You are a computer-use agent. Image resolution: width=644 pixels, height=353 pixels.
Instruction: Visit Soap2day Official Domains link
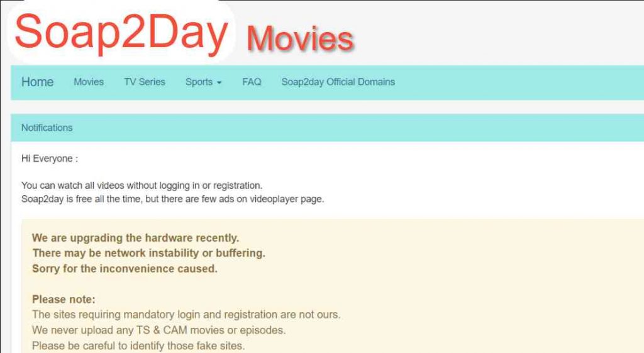[x=338, y=82]
